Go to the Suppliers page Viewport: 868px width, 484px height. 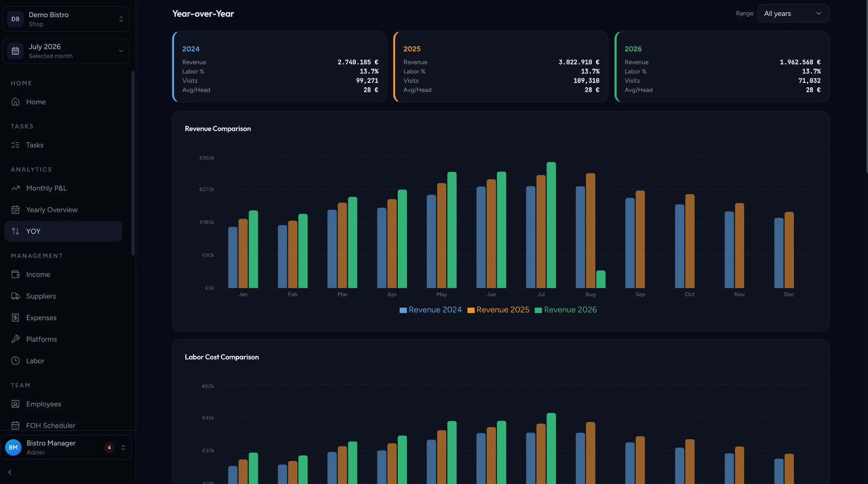[x=63, y=296]
